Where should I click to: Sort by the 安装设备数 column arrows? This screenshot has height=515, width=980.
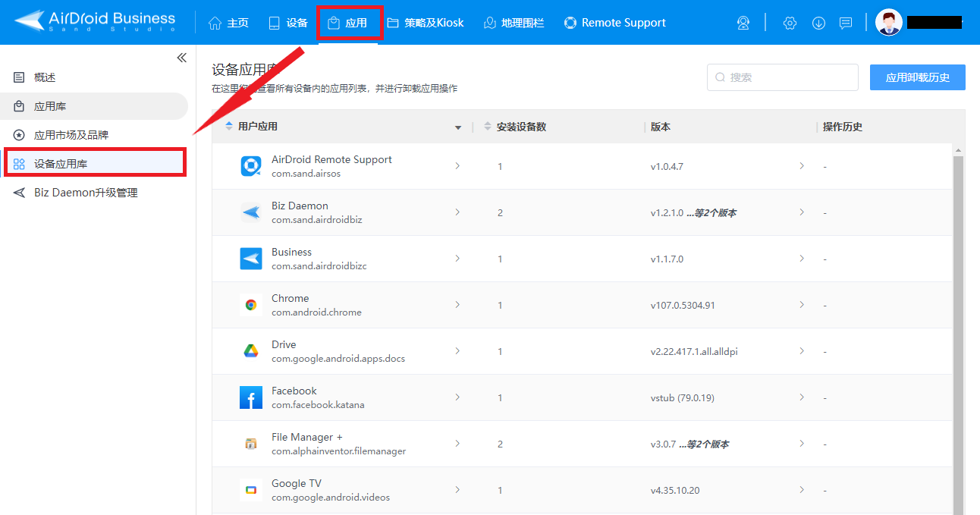(x=487, y=127)
